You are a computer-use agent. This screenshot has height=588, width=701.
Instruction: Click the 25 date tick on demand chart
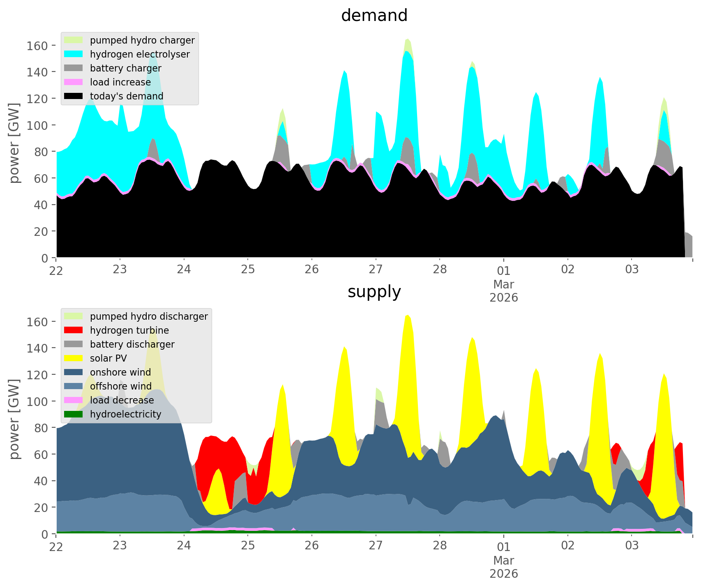[248, 270]
